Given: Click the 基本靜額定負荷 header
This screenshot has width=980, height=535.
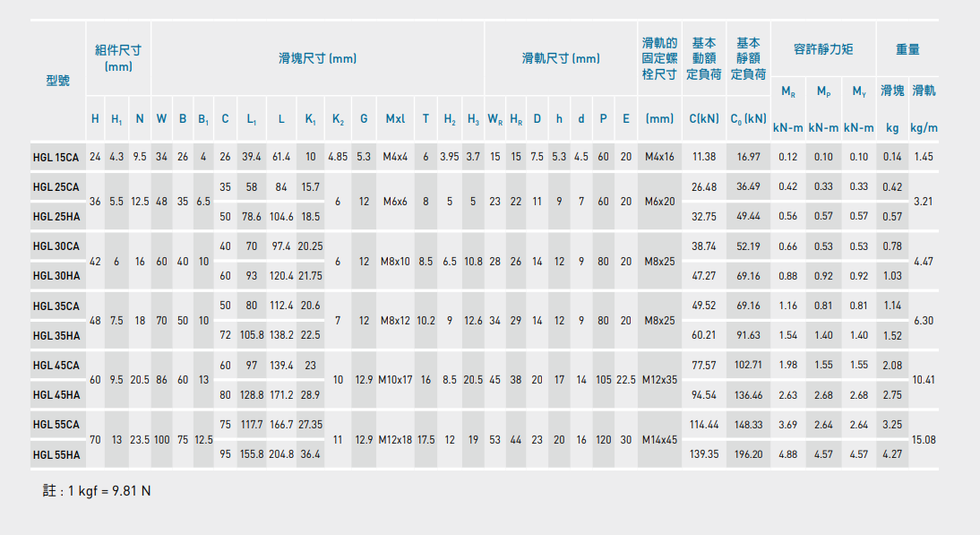Looking at the screenshot, I should pos(748,58).
